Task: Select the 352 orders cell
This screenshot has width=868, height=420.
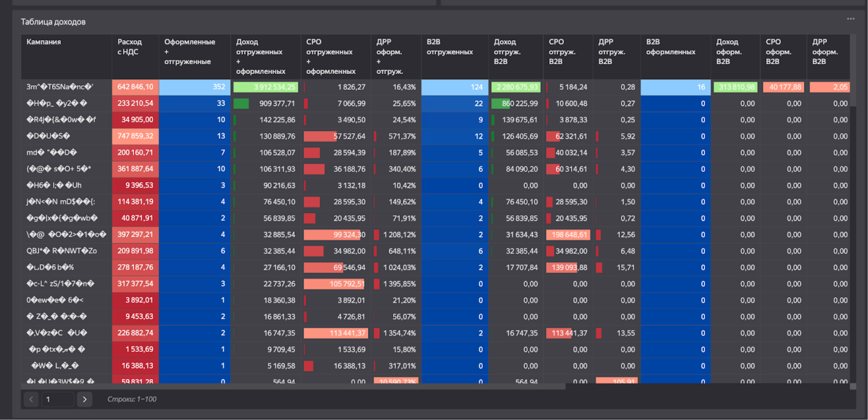Action: pyautogui.click(x=195, y=87)
